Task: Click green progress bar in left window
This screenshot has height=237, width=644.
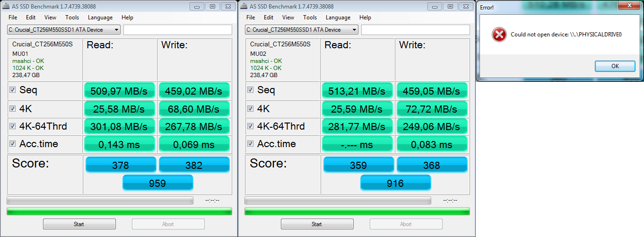Action: [119, 211]
